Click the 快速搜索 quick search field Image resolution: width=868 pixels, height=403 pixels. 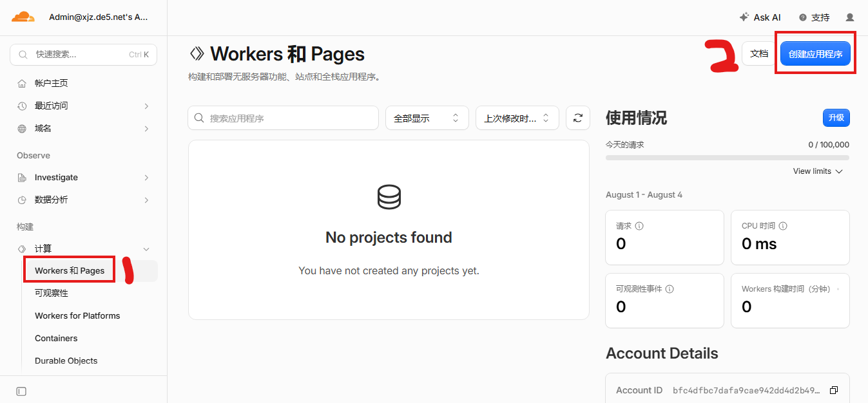point(84,55)
